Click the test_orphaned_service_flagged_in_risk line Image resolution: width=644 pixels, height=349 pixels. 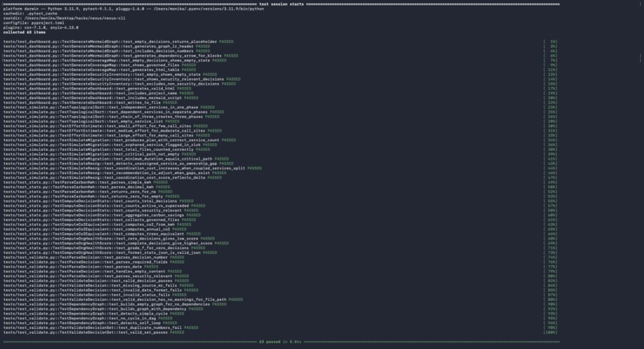point(110,145)
